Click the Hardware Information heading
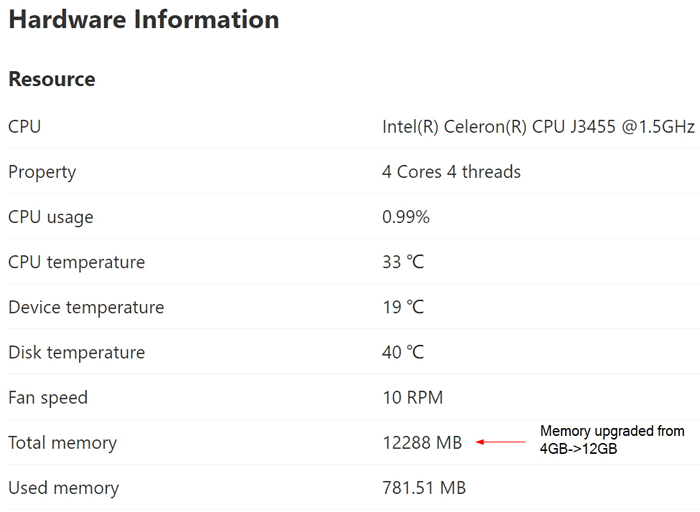 coord(144,20)
